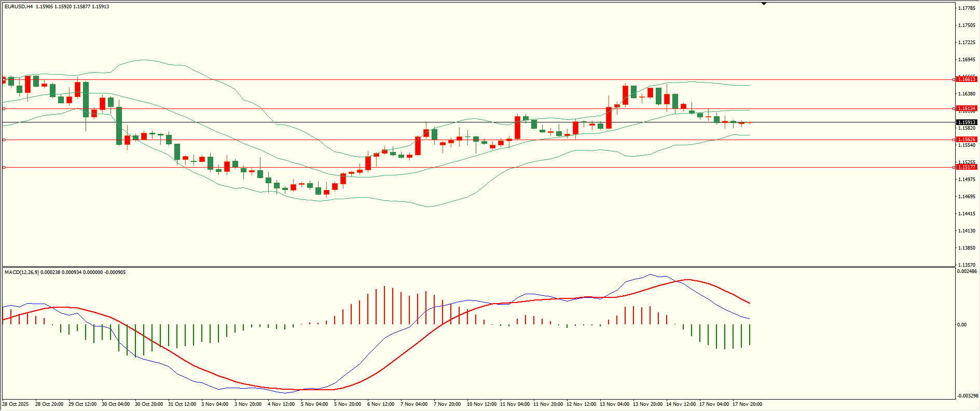Click the 28 Oct 2025 date label
980x411 pixels.
(x=16, y=404)
